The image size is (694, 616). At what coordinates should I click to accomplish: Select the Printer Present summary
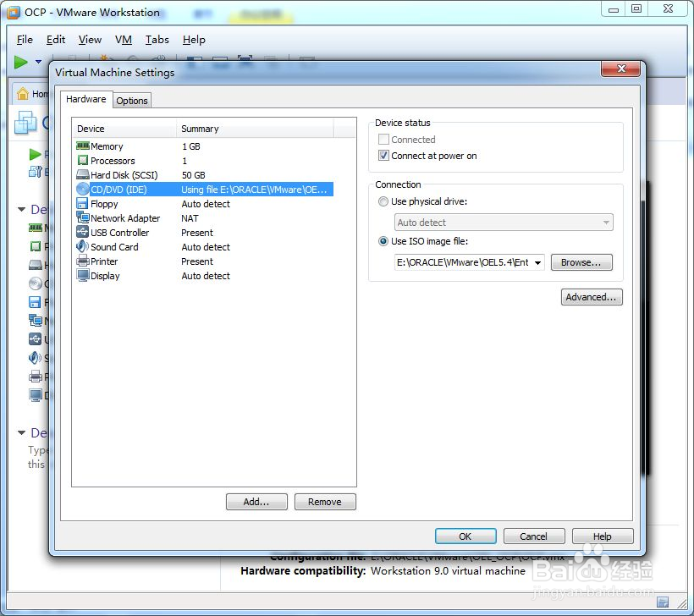click(197, 261)
